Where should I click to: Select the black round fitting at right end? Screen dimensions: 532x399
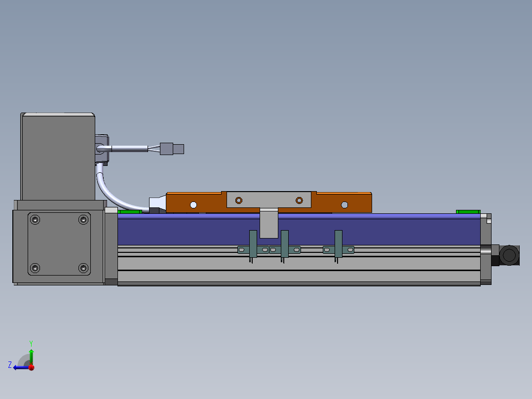509,255
